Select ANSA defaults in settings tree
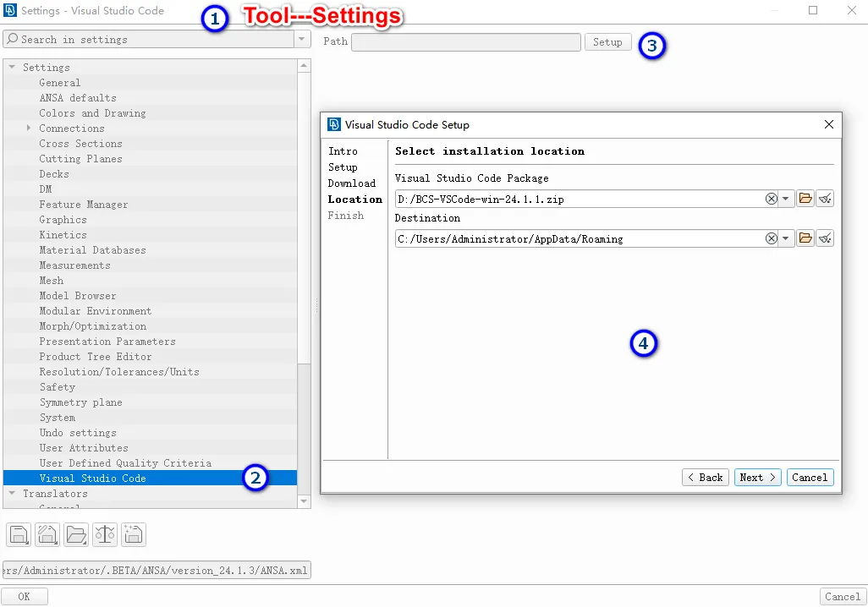This screenshot has height=607, width=868. [x=78, y=98]
